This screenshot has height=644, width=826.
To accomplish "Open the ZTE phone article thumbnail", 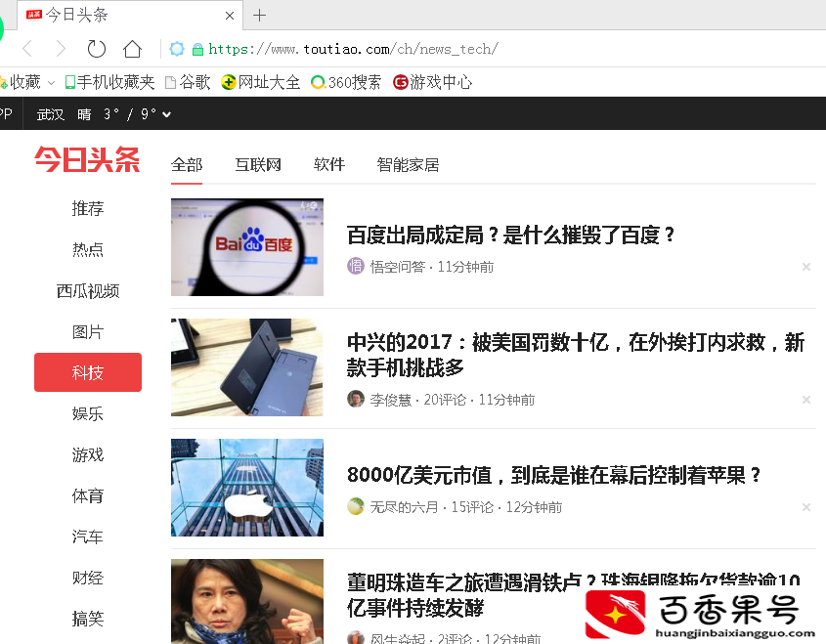I will point(247,367).
